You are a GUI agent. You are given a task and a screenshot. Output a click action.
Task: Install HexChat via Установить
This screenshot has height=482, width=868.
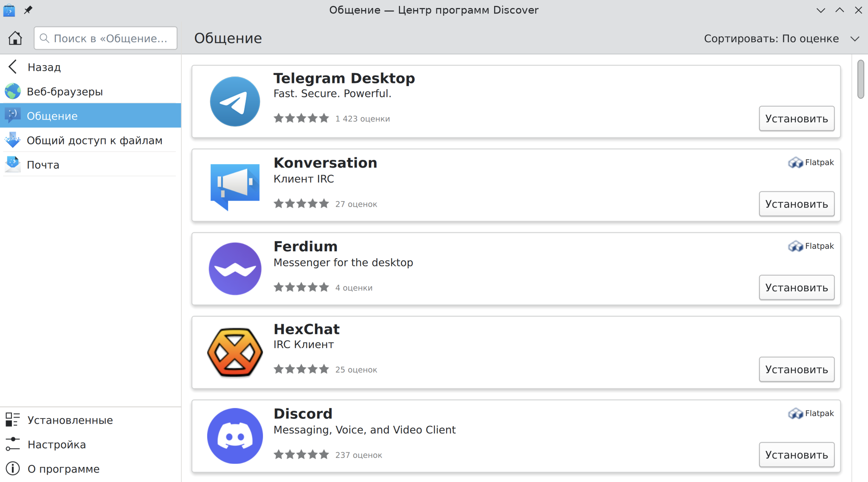point(797,369)
